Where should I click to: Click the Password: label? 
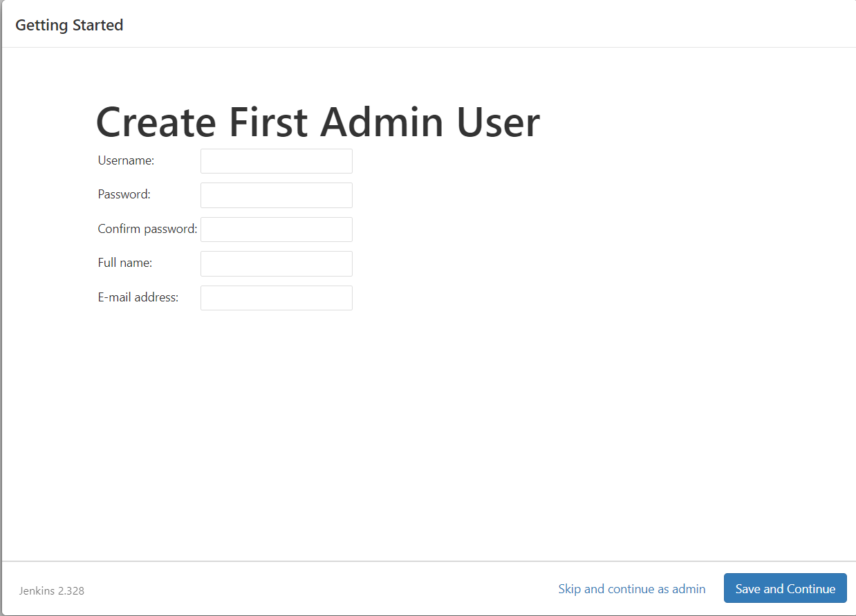coord(124,194)
